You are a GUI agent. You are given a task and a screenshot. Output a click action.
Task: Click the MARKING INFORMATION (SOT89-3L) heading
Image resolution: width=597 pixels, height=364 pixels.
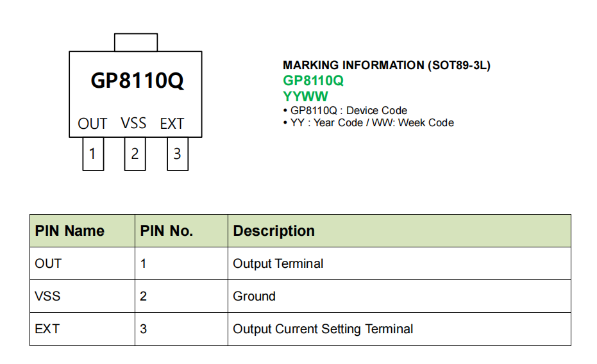click(x=387, y=65)
